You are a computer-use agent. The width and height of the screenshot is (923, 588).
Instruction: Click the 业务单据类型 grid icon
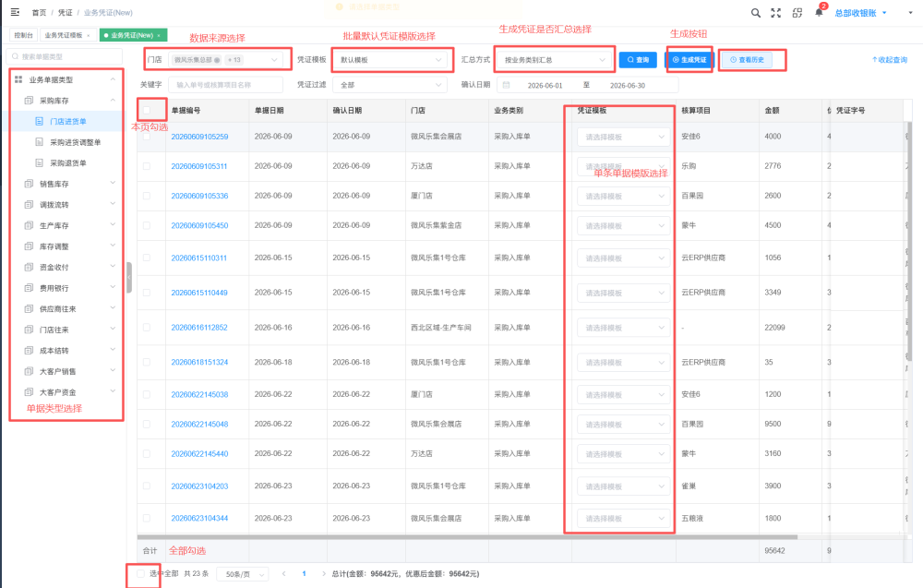18,79
